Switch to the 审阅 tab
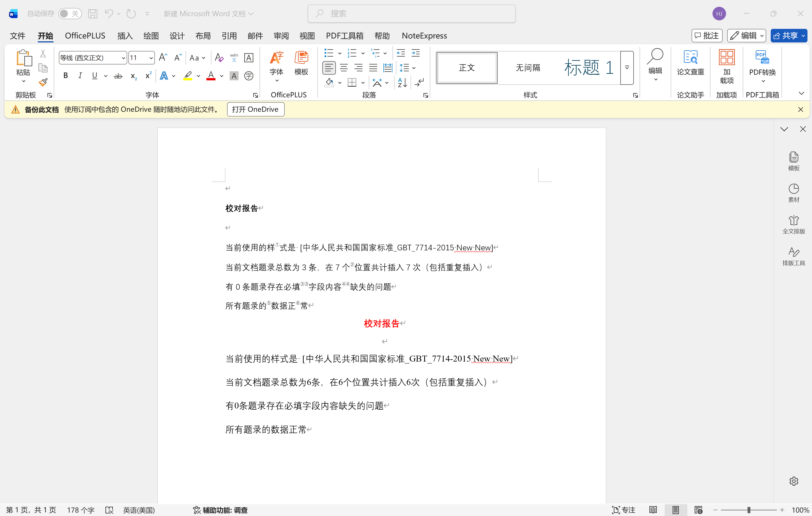 (x=281, y=36)
